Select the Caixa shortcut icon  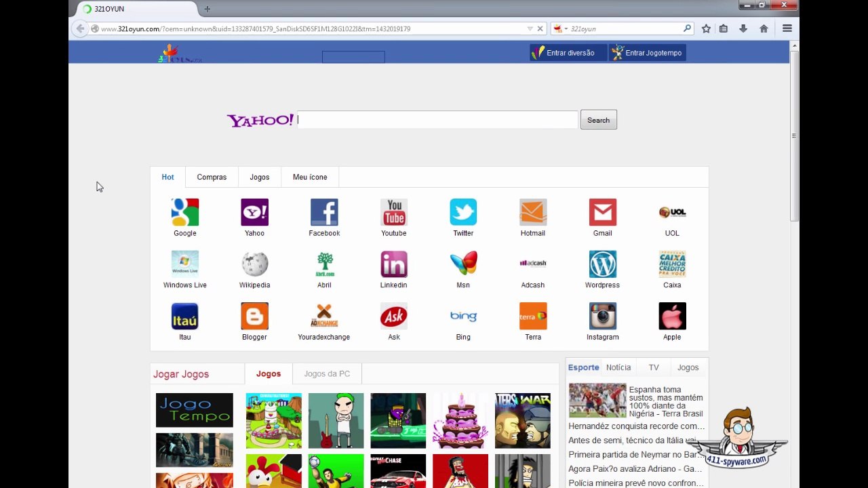click(672, 264)
